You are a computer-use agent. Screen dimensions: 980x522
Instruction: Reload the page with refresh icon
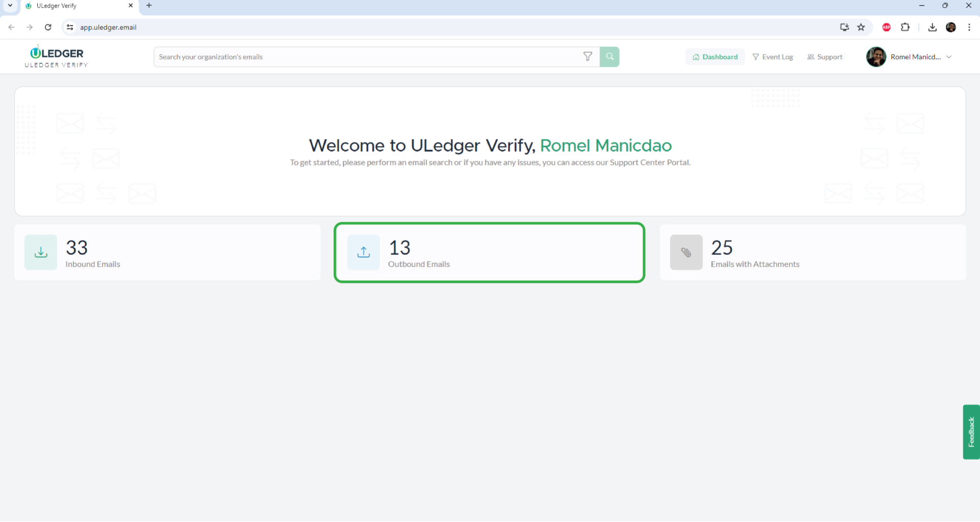(48, 28)
